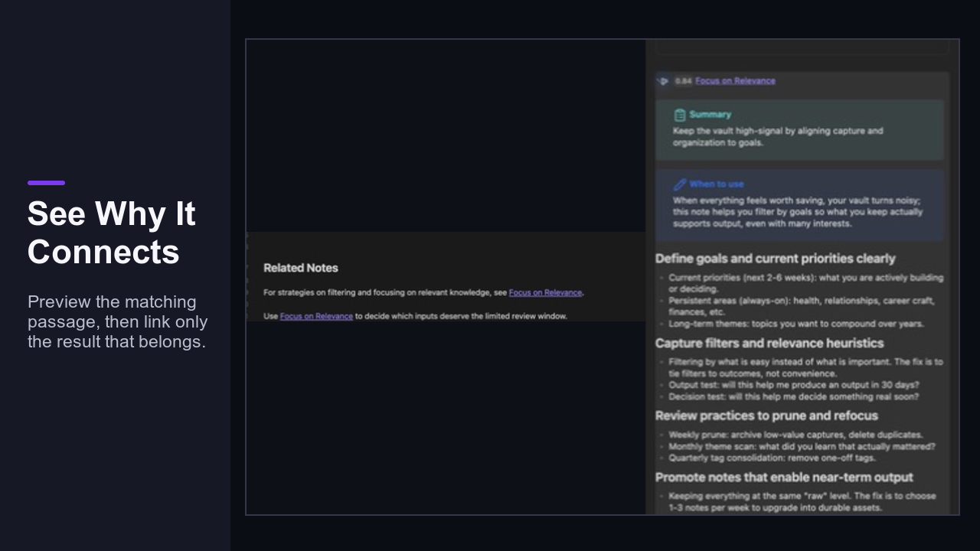The height and width of the screenshot is (551, 980).
Task: Click the Summary callout clipboard icon
Action: point(679,115)
